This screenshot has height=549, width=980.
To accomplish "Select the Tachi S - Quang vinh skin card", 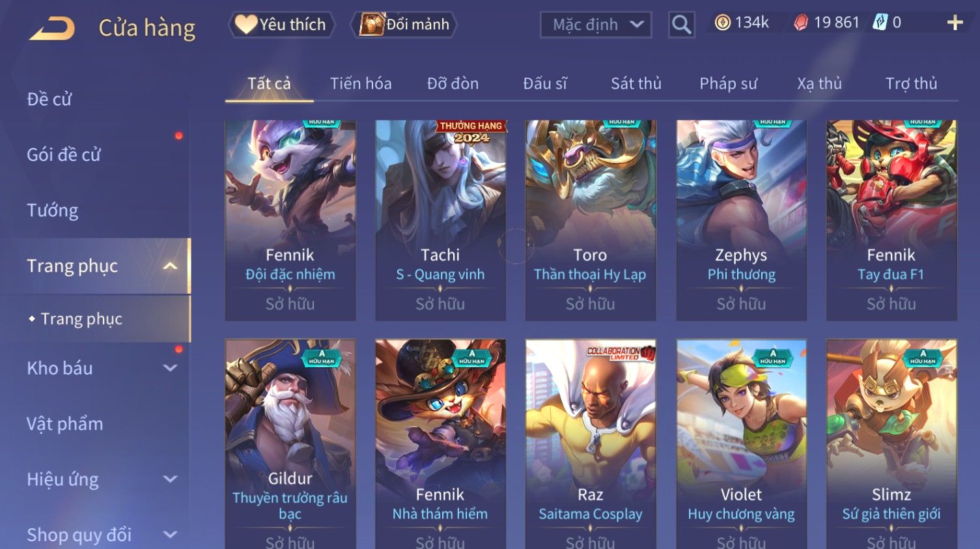I will pyautogui.click(x=440, y=220).
